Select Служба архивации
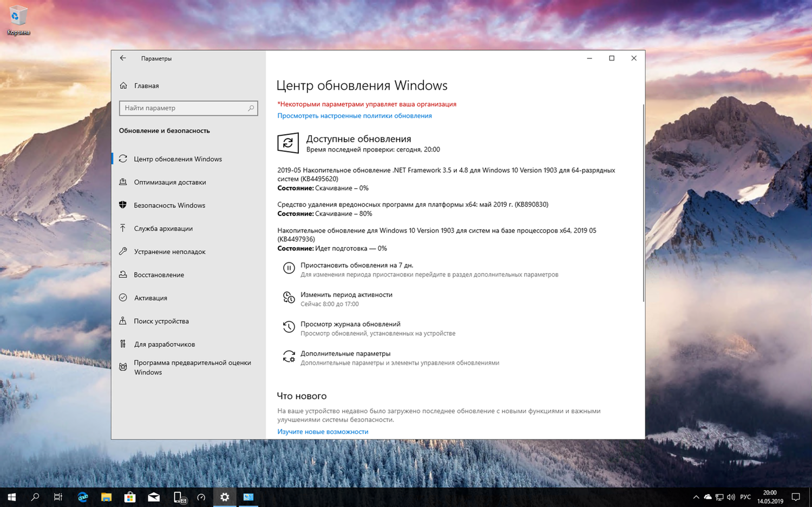The image size is (812, 507). (x=163, y=228)
